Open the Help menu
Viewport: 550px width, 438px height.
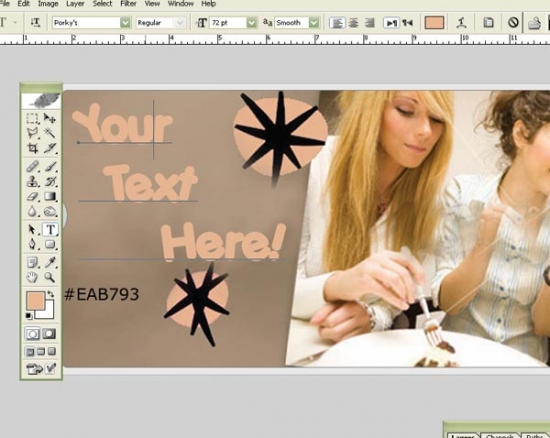(208, 4)
